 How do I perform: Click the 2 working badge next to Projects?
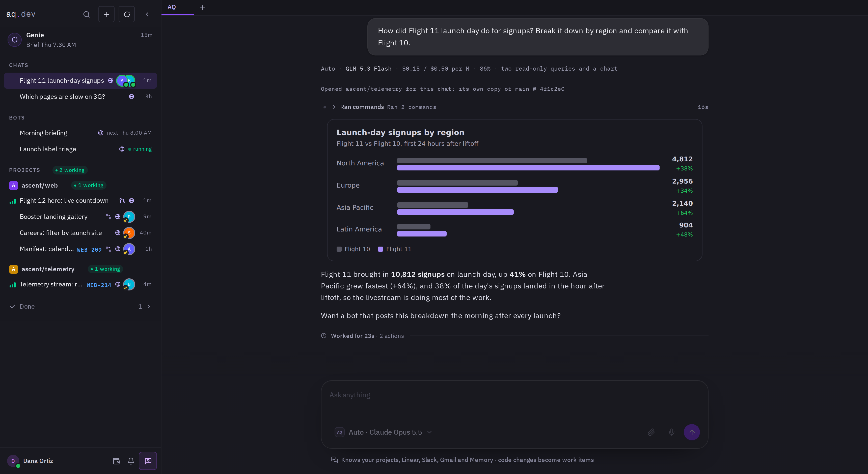pos(70,170)
